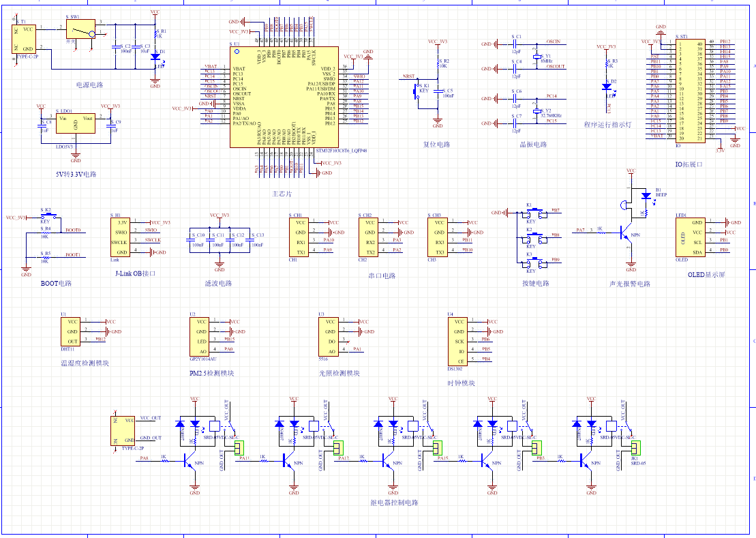Select the S_K1 reset KEY button symbol
This screenshot has height=538, width=756.
tap(416, 91)
